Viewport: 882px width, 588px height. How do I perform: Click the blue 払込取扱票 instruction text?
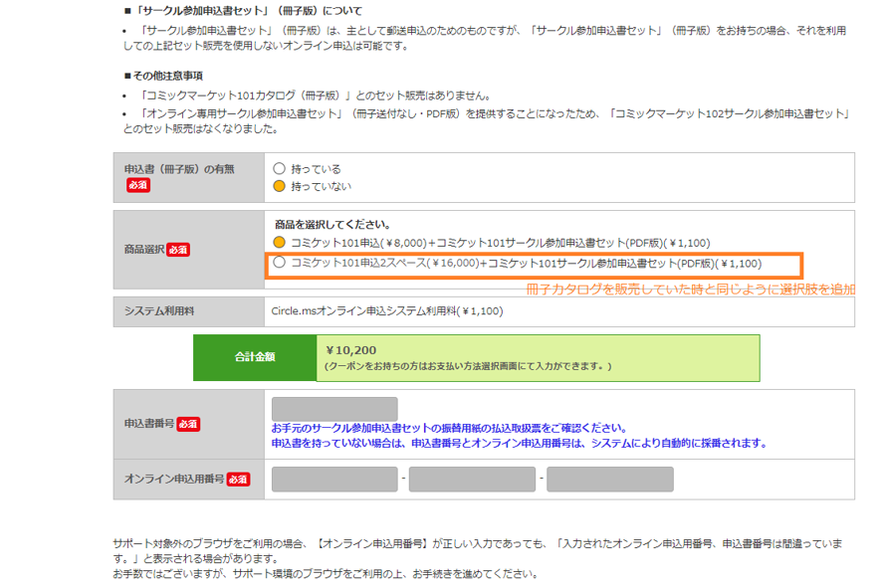[x=448, y=428]
